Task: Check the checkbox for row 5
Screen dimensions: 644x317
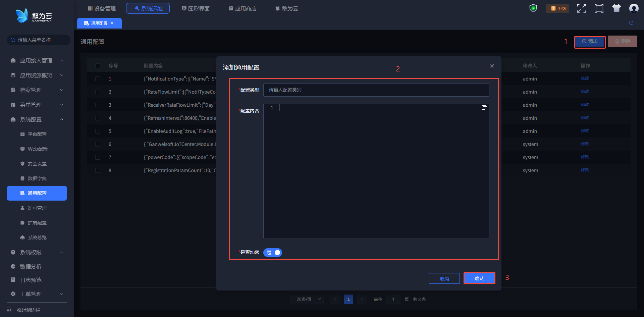Action: coord(98,131)
